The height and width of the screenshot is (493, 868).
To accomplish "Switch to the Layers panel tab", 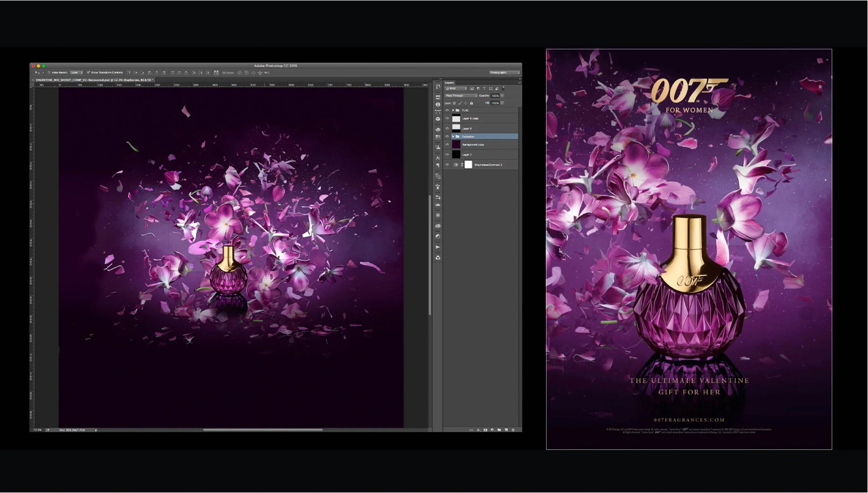I will point(450,83).
